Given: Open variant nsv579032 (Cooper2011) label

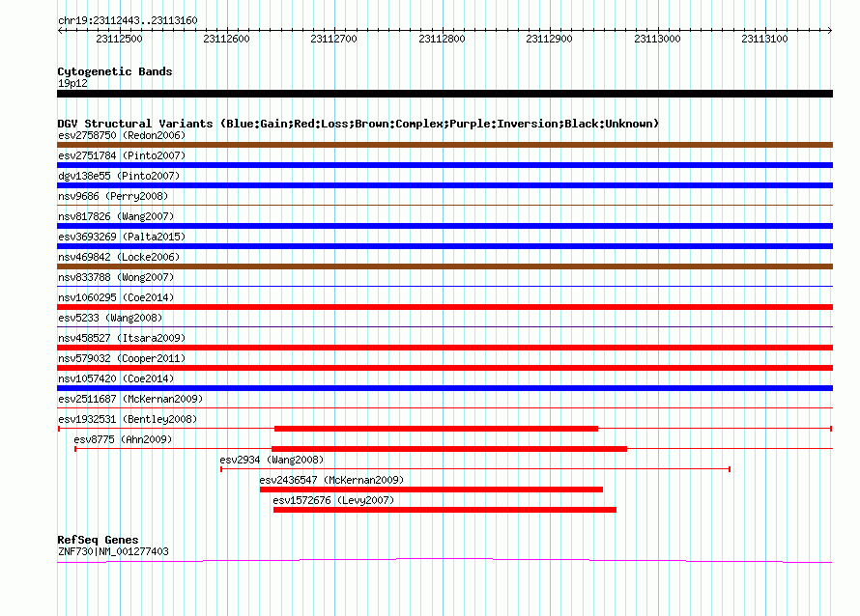Looking at the screenshot, I should tap(122, 358).
